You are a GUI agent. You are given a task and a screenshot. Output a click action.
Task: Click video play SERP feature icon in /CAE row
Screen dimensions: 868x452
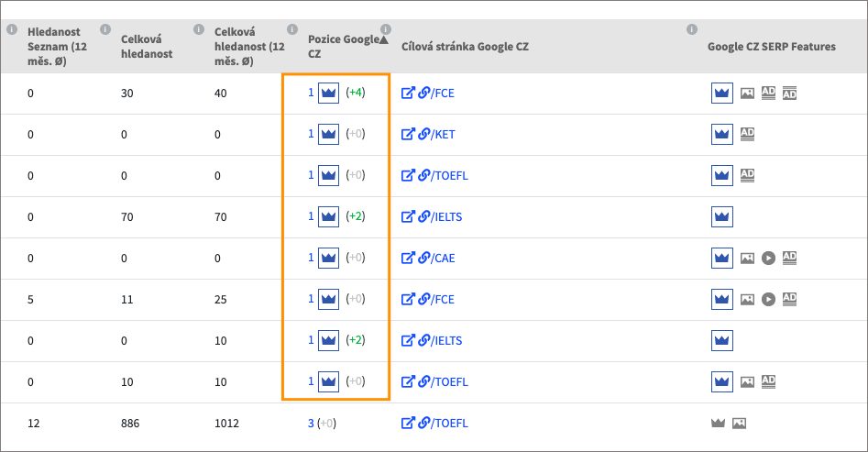click(x=768, y=258)
